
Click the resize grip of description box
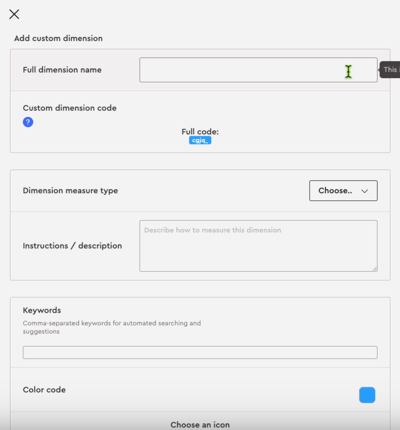click(x=375, y=269)
